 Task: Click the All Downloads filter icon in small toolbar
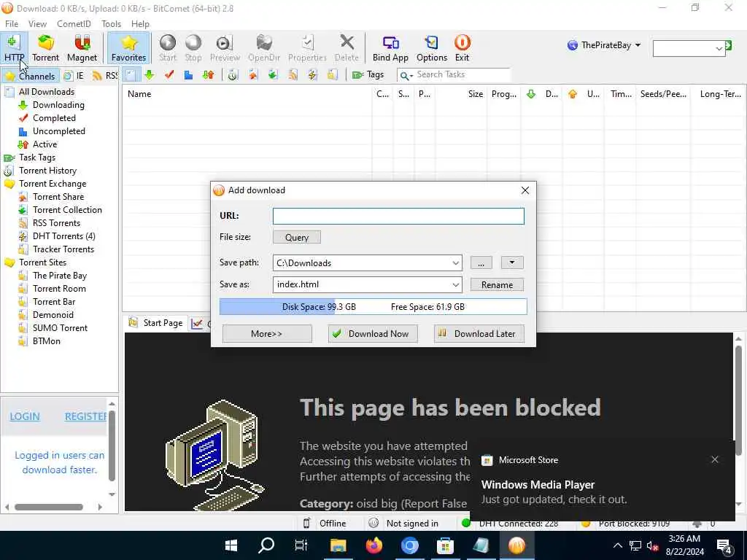[131, 75]
